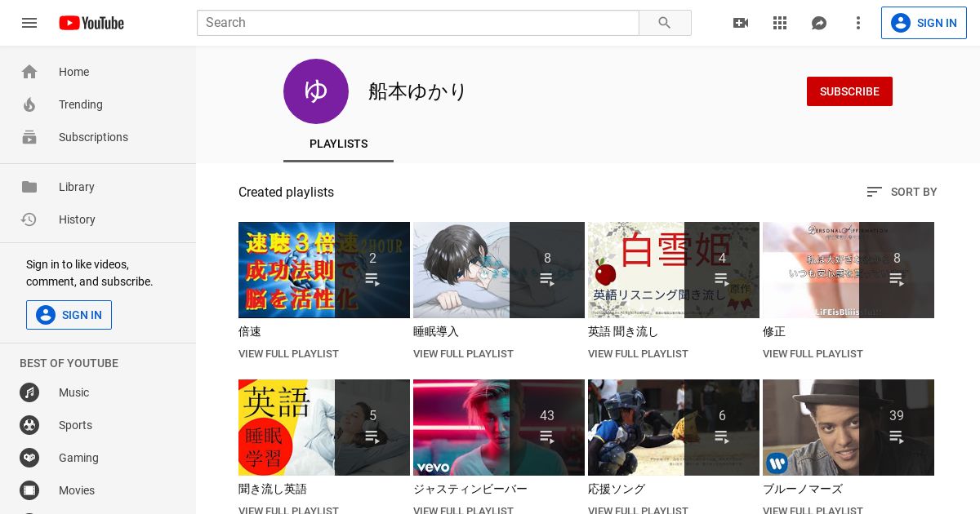Screen dimensions: 980x514
Task: Open Gaming under Best of YouTube
Action: 98,458
